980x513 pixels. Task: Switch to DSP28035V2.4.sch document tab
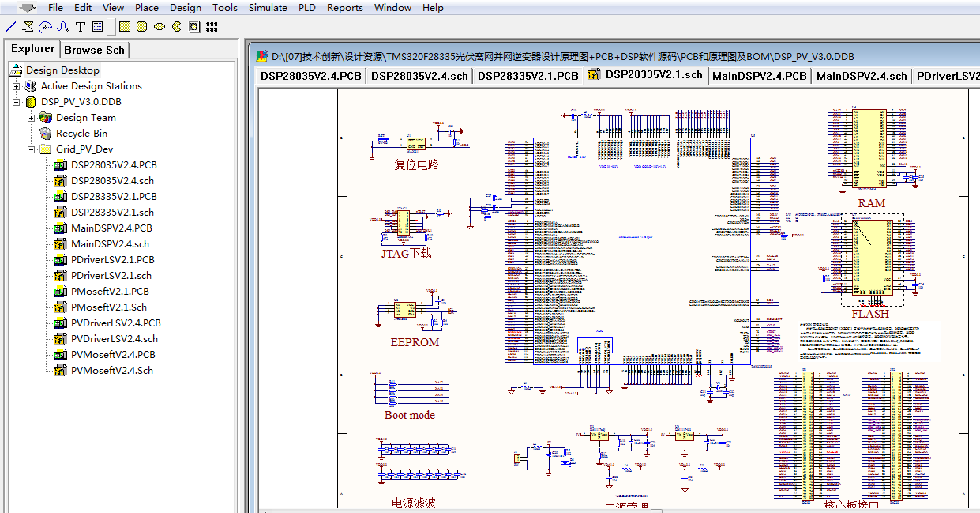(419, 76)
